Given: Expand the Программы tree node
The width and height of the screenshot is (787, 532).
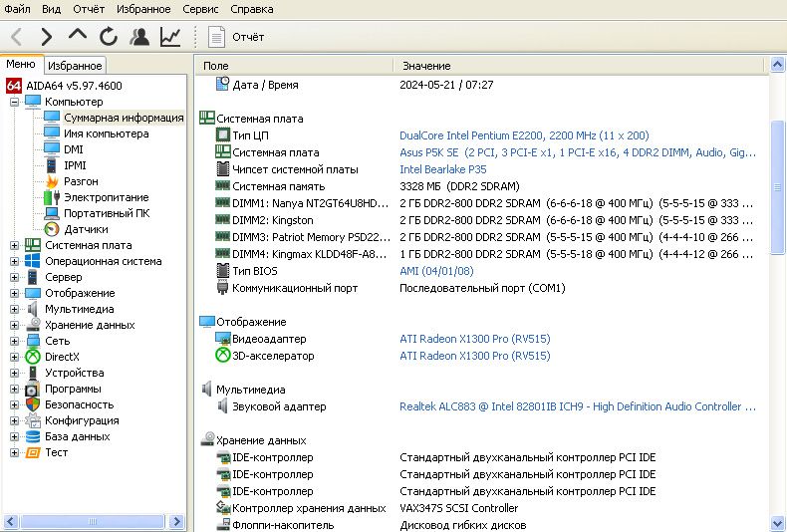Looking at the screenshot, I should (x=15, y=389).
